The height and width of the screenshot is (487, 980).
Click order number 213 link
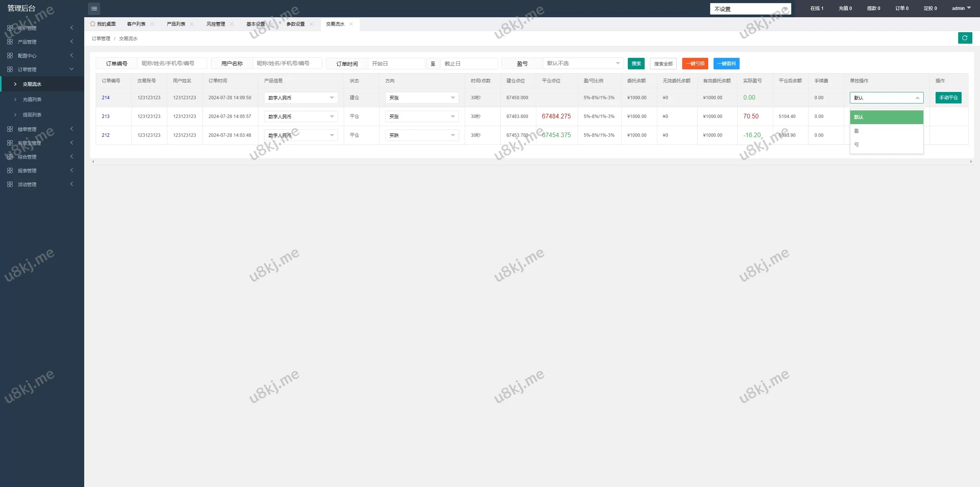tap(106, 116)
